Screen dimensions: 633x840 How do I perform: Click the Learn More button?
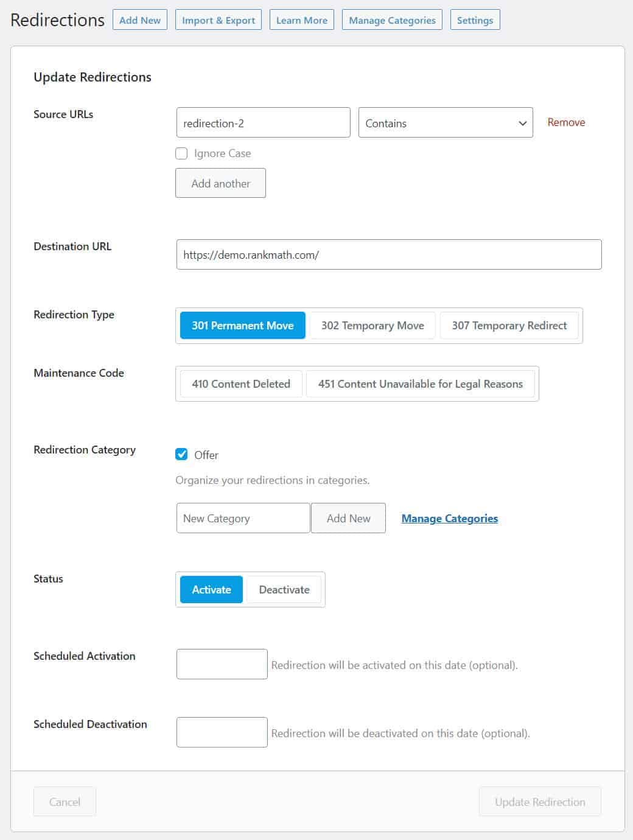pyautogui.click(x=301, y=20)
